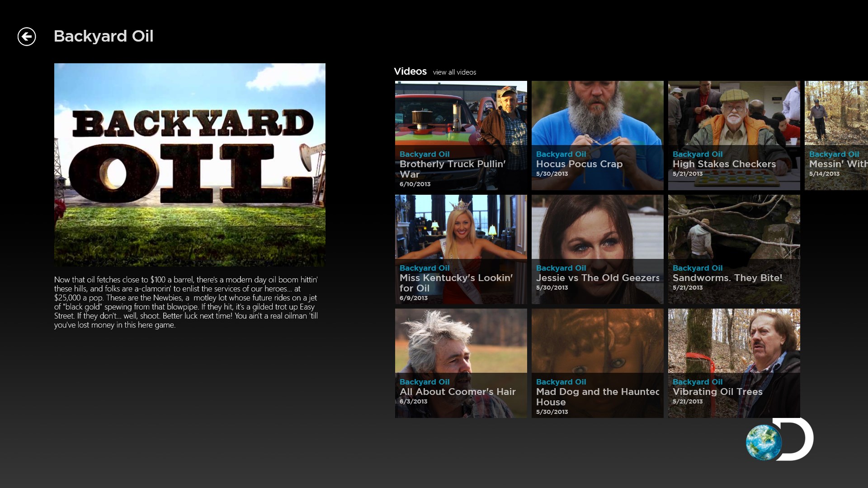Play 'Sandworms. They Bite!' video
Viewport: 868px width, 488px height.
734,249
